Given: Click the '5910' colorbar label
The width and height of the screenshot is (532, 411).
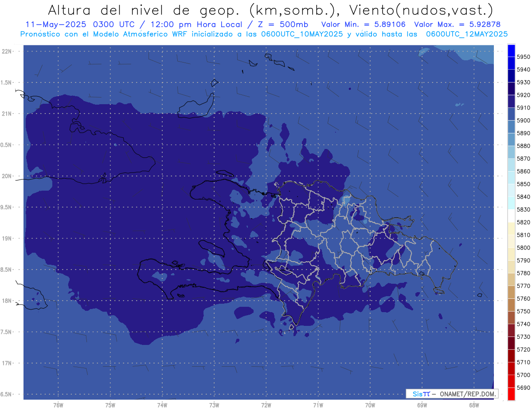Looking at the screenshot, I should click(x=523, y=108).
